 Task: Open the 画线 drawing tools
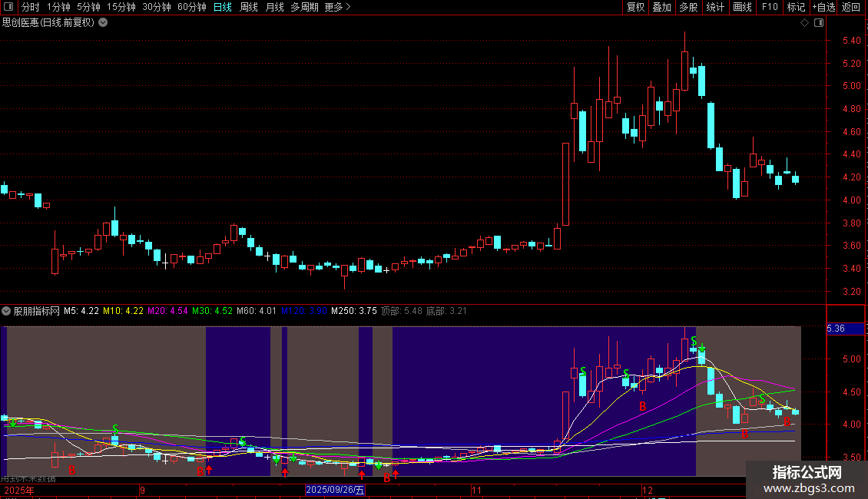pyautogui.click(x=742, y=7)
